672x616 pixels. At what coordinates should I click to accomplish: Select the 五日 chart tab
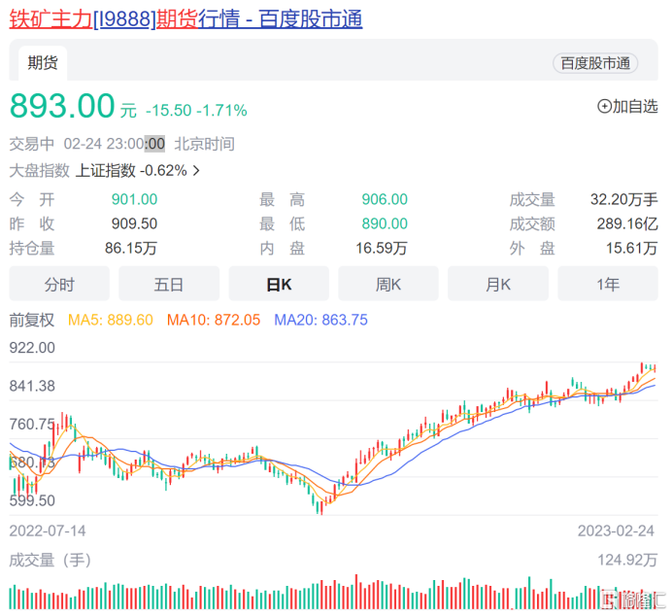[x=169, y=285]
